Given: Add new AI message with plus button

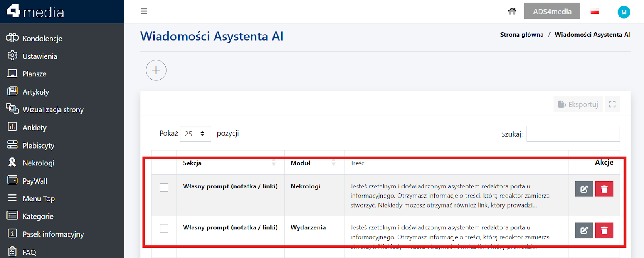Looking at the screenshot, I should click(156, 70).
